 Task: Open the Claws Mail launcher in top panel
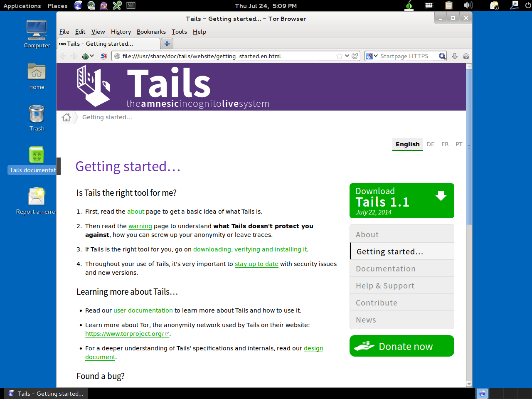pyautogui.click(x=91, y=5)
